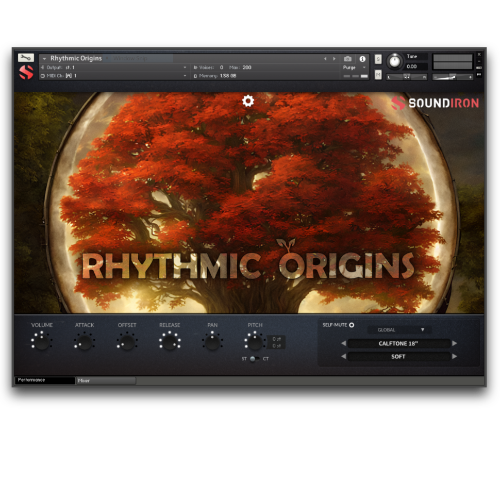Click the pitch value readout beside Pitch knob
The image size is (500, 500).
[x=276, y=342]
